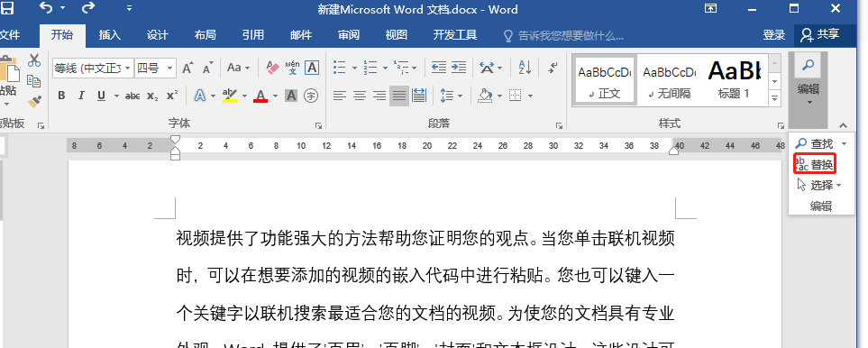Viewport: 868px width, 348px height.
Task: Apply the yellow text highlight color
Action: [229, 96]
